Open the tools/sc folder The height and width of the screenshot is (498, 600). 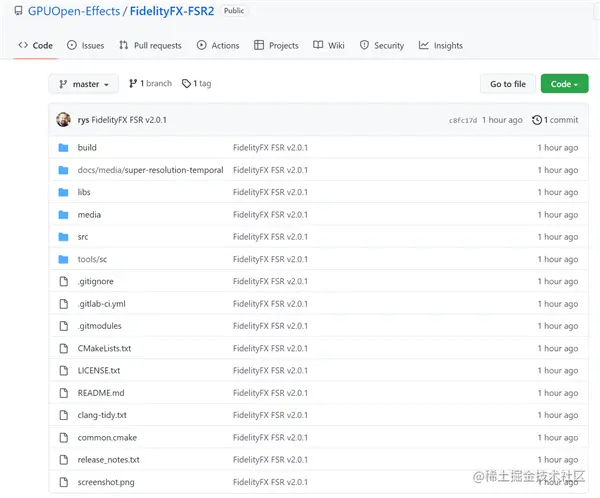coord(92,259)
